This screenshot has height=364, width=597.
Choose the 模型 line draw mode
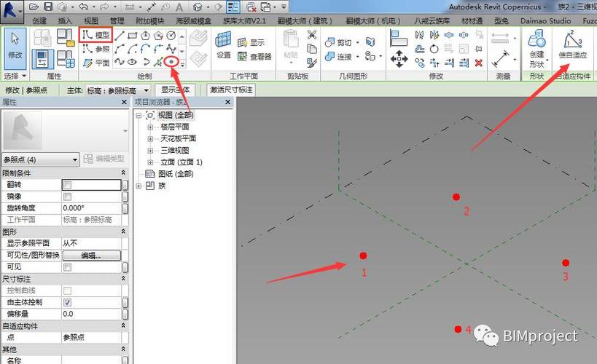(x=95, y=35)
